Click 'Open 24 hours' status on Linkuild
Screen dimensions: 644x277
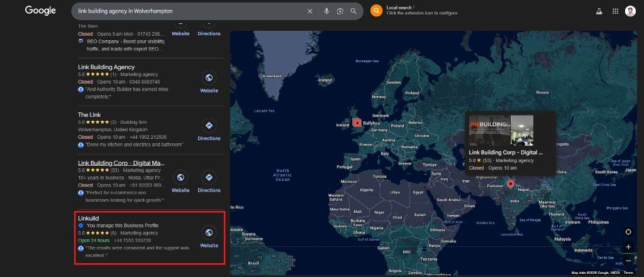point(94,241)
